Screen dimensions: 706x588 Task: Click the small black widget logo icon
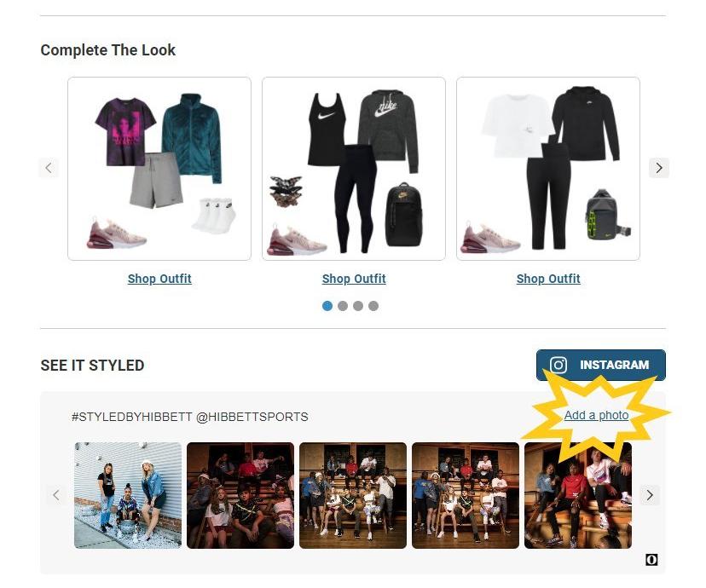coord(651,560)
